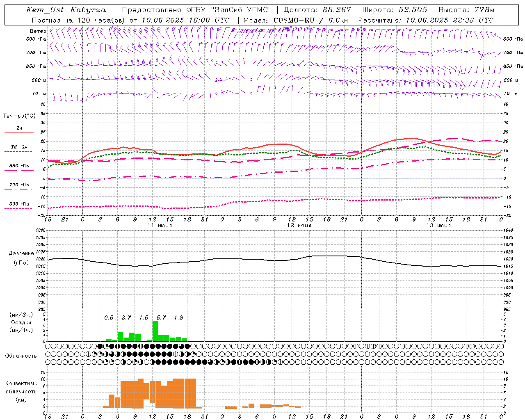Click the 2м temperature legend entry
The height and width of the screenshot is (420, 525).
19,128
